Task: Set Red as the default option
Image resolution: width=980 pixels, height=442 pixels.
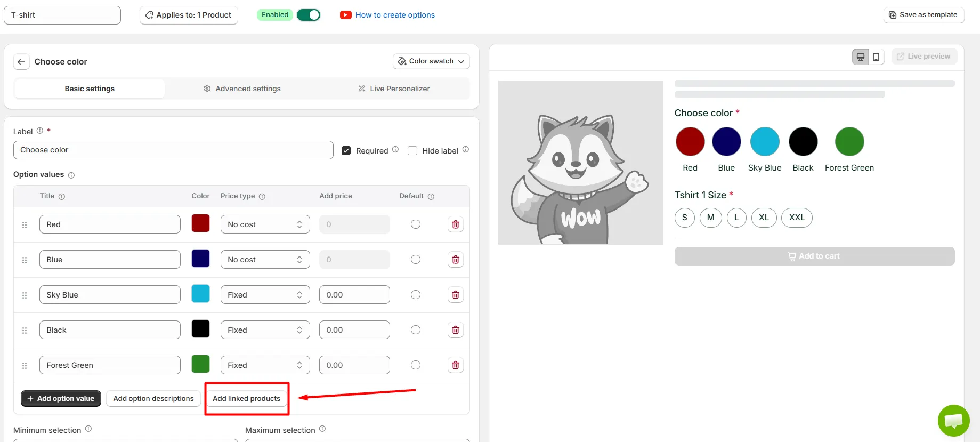Action: [x=416, y=224]
